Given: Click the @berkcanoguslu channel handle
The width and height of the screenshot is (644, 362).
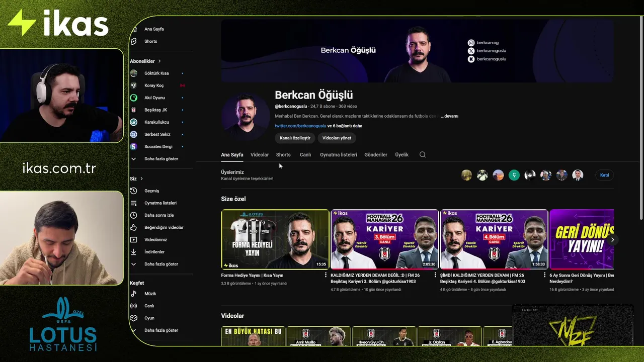Looking at the screenshot, I should tap(291, 107).
